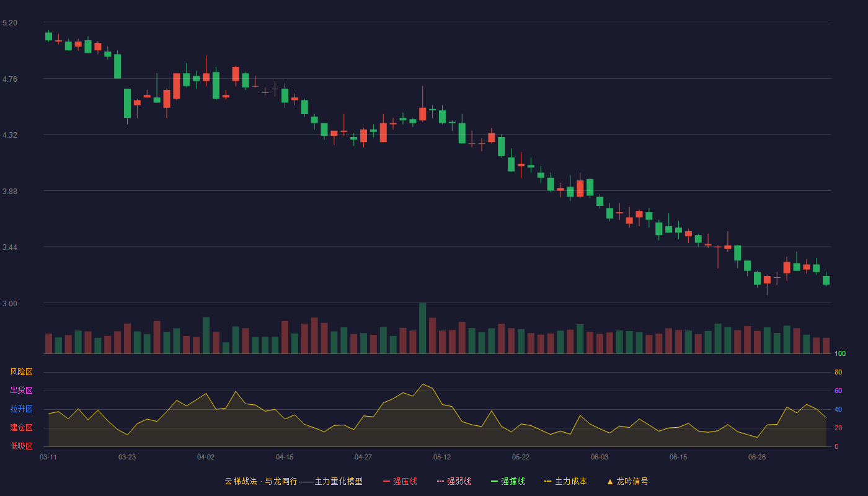Click the tallest volume bar in the volume panel
This screenshot has width=868, height=496.
coord(422,328)
